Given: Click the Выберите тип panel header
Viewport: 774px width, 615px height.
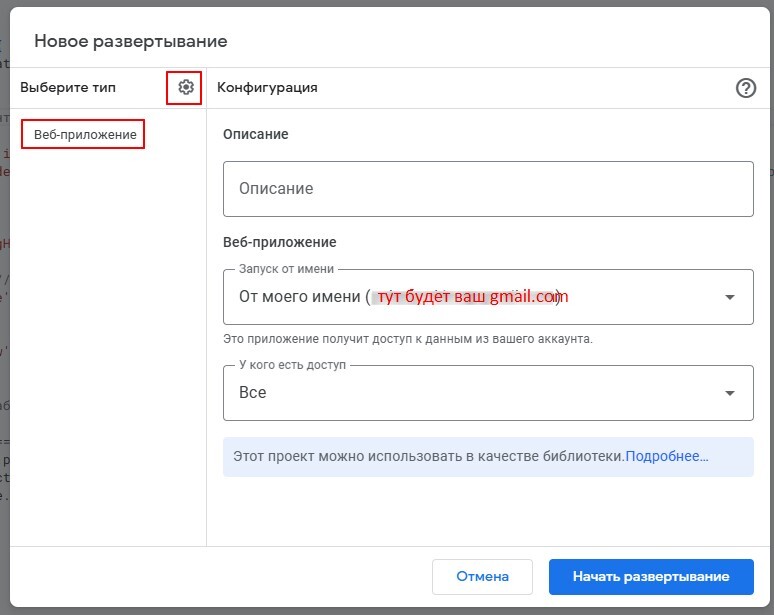Looking at the screenshot, I should tap(68, 87).
